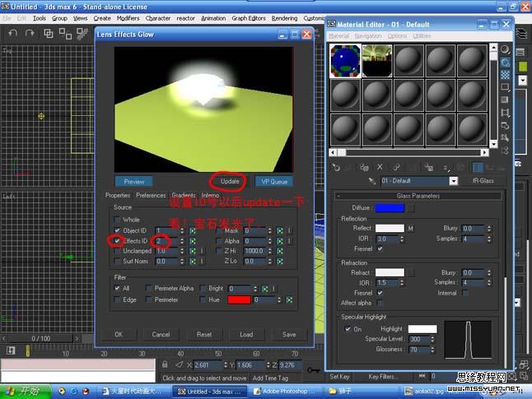Click OK in Lens Effects Glow
532x399 pixels.
tap(119, 335)
